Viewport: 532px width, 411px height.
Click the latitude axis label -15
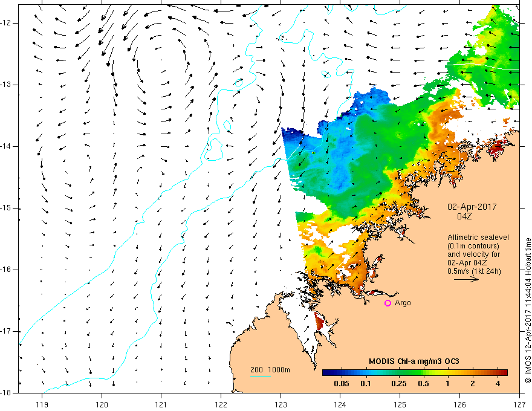tap(6, 208)
